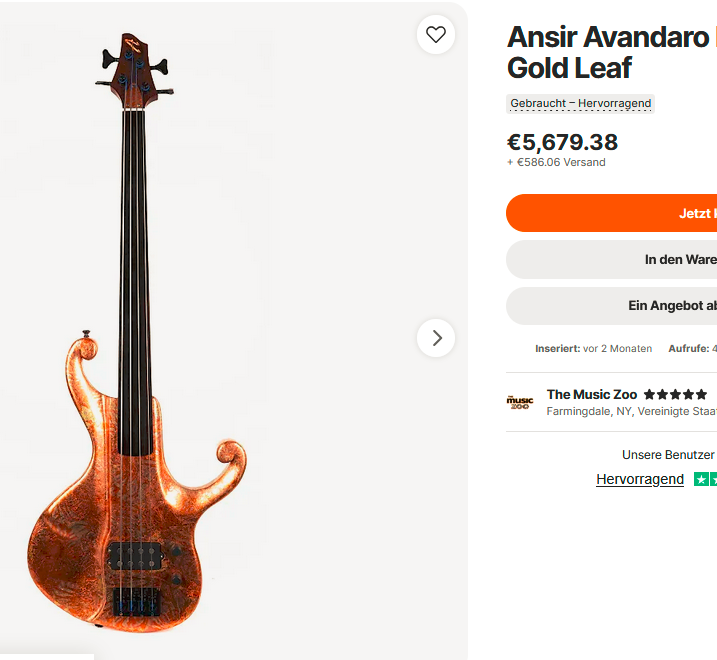Click The Music Zoo seller logo
Screen dimensions: 717x660
click(520, 402)
